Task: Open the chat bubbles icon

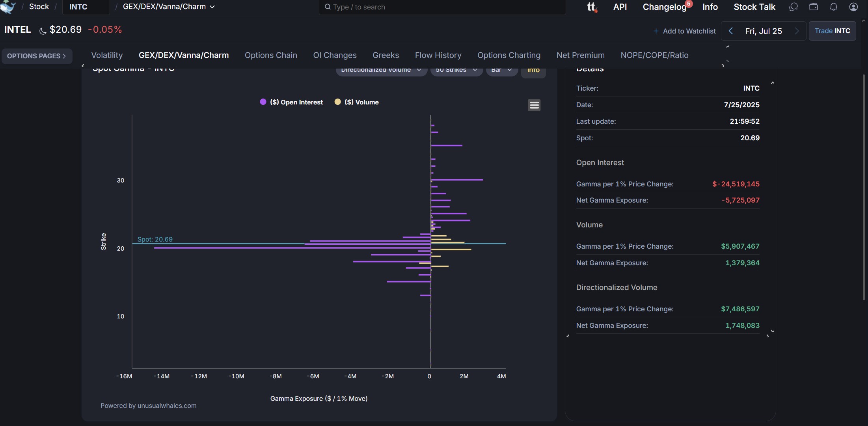Action: click(793, 7)
